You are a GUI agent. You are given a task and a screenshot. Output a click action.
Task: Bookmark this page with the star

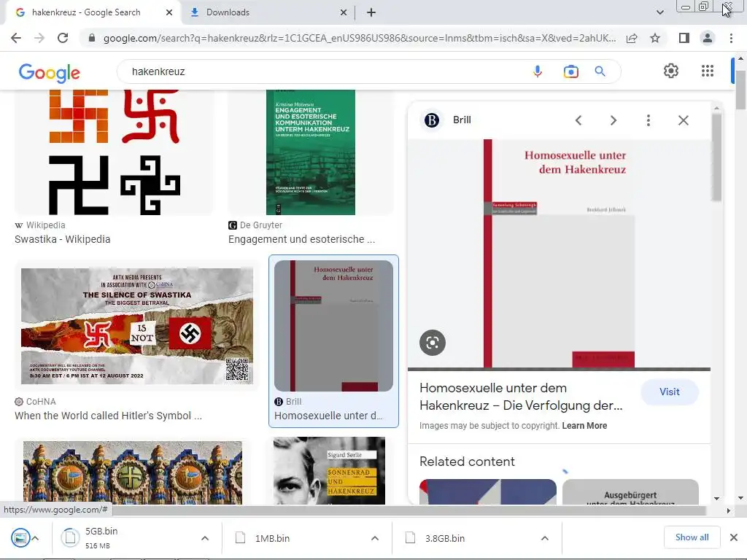655,38
